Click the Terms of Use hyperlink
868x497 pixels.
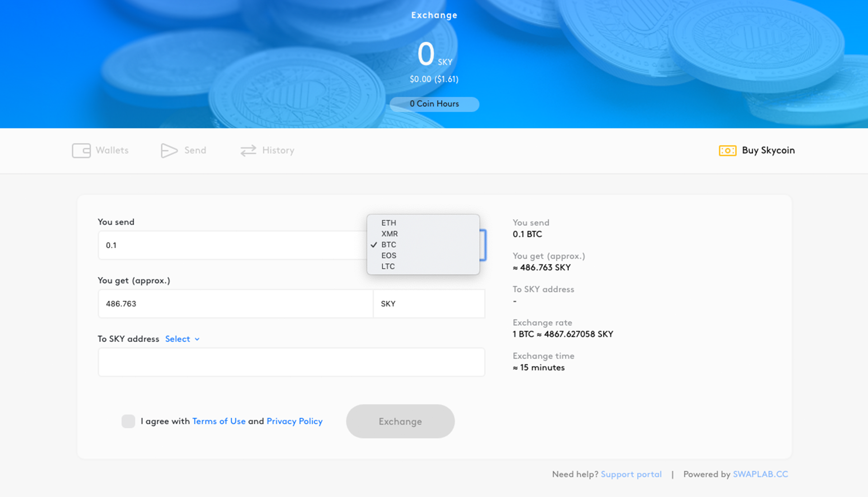[217, 421]
